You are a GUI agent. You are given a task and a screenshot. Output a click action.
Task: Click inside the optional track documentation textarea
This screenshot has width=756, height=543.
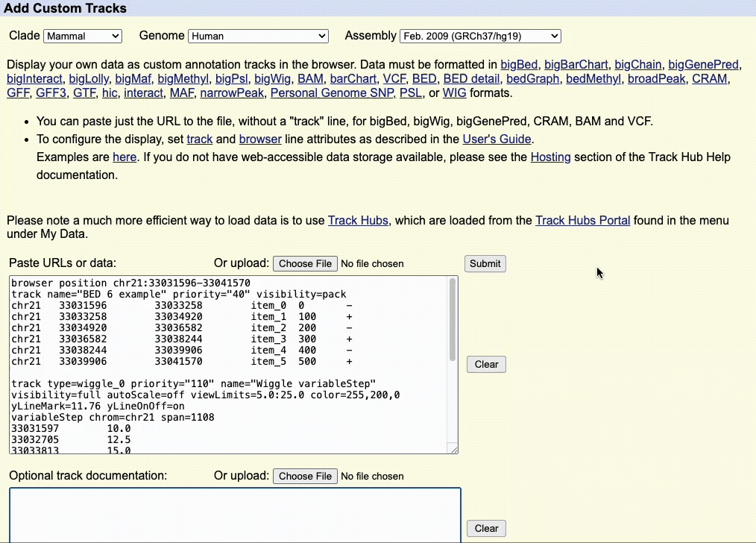(x=235, y=515)
